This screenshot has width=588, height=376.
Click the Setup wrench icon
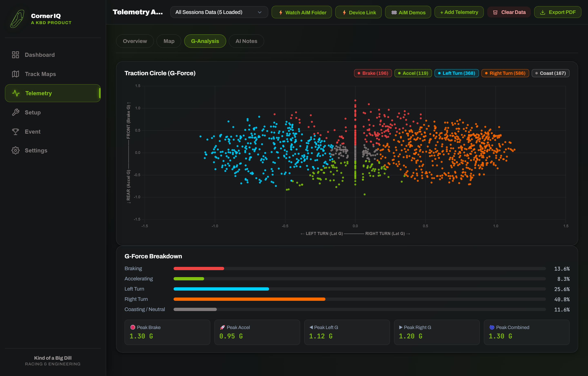(15, 112)
